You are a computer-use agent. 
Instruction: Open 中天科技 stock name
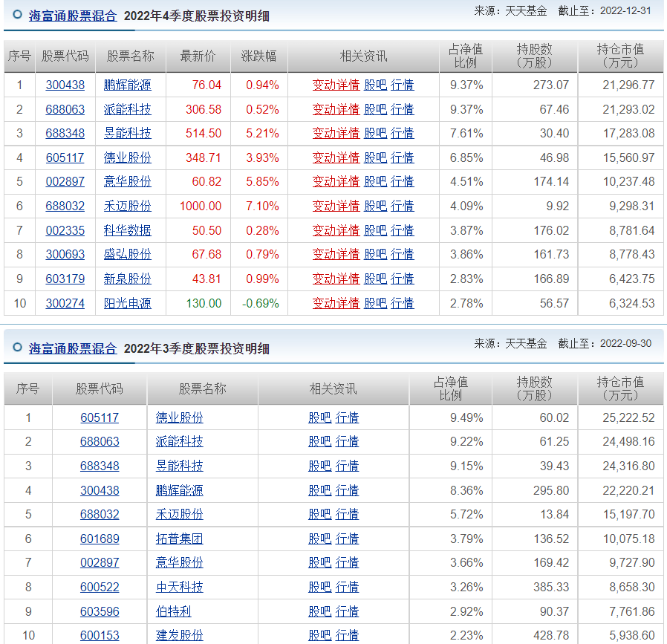[x=180, y=587]
